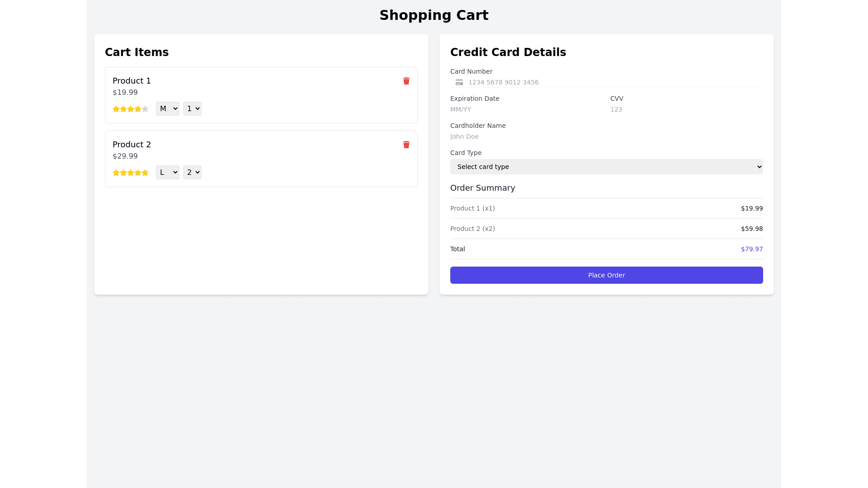Viewport: 868px width, 488px height.
Task: Set Product 2 rating to three stars
Action: [131, 173]
